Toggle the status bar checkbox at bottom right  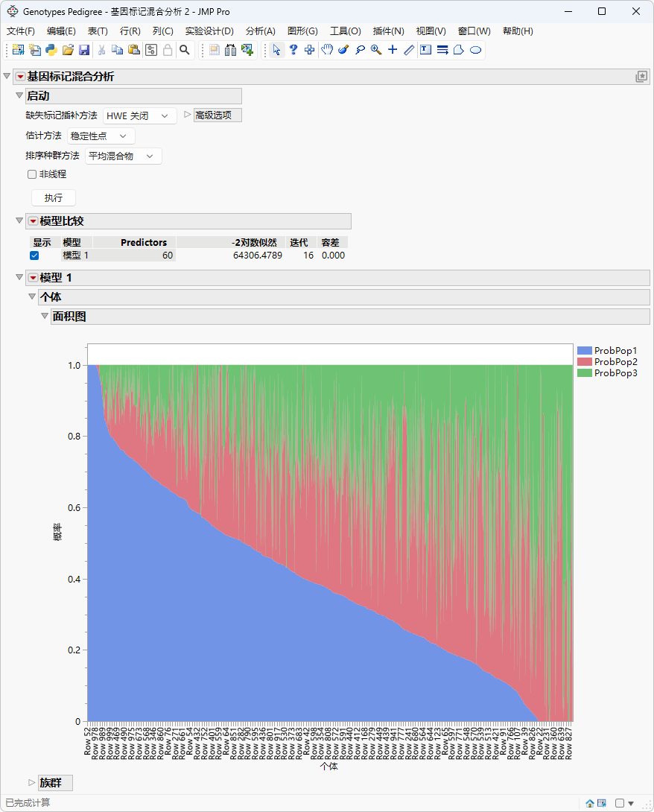click(x=619, y=803)
